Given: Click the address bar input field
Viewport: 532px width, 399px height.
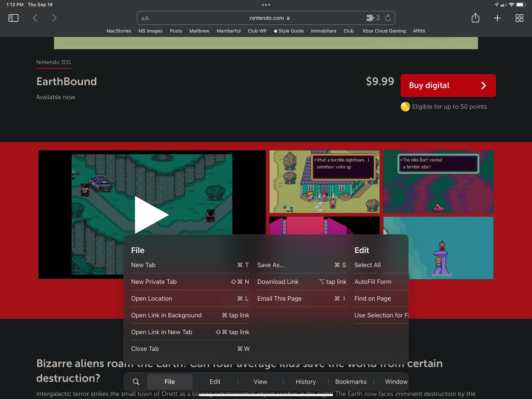Looking at the screenshot, I should coord(265,18).
